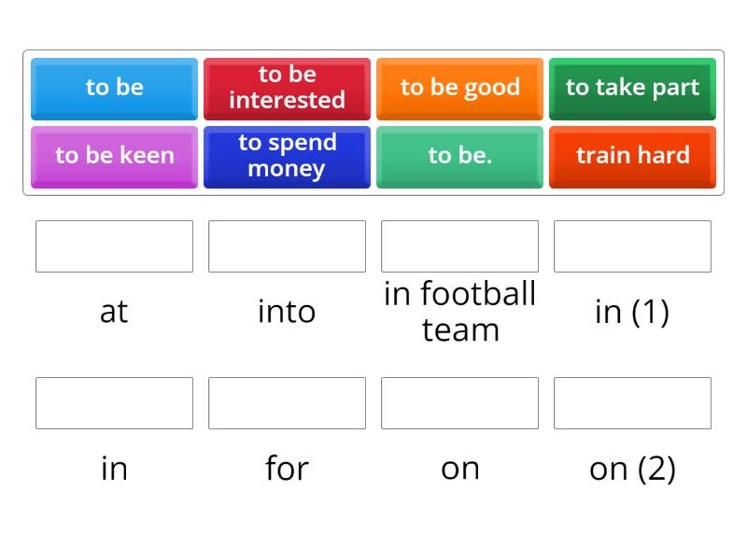The image size is (747, 560).
Task: Select the empty box above "on (2)"
Action: (632, 403)
